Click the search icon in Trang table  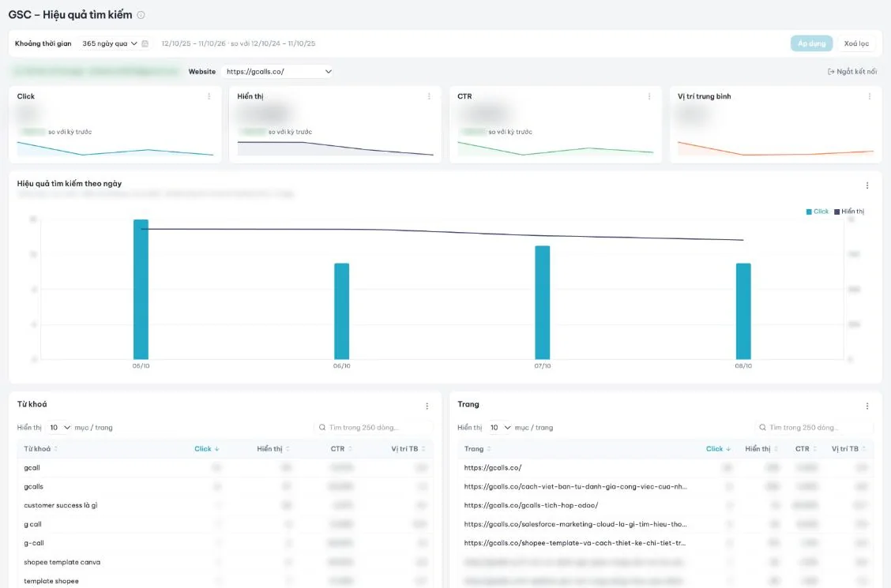tap(762, 427)
